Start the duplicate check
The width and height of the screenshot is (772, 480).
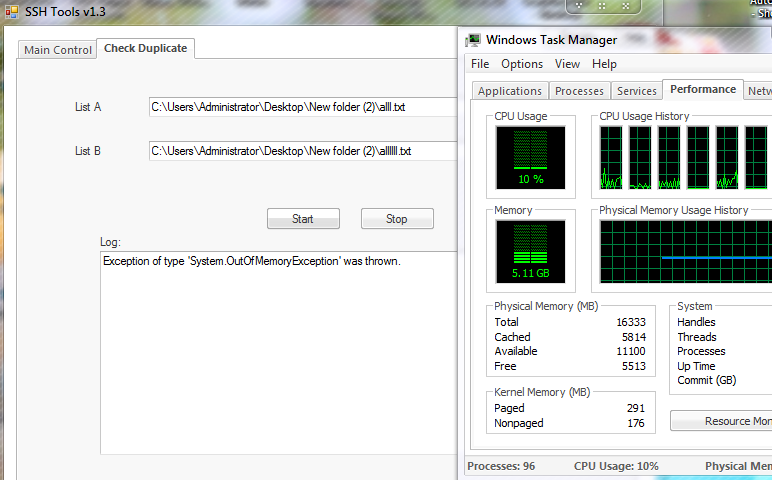[x=303, y=219]
